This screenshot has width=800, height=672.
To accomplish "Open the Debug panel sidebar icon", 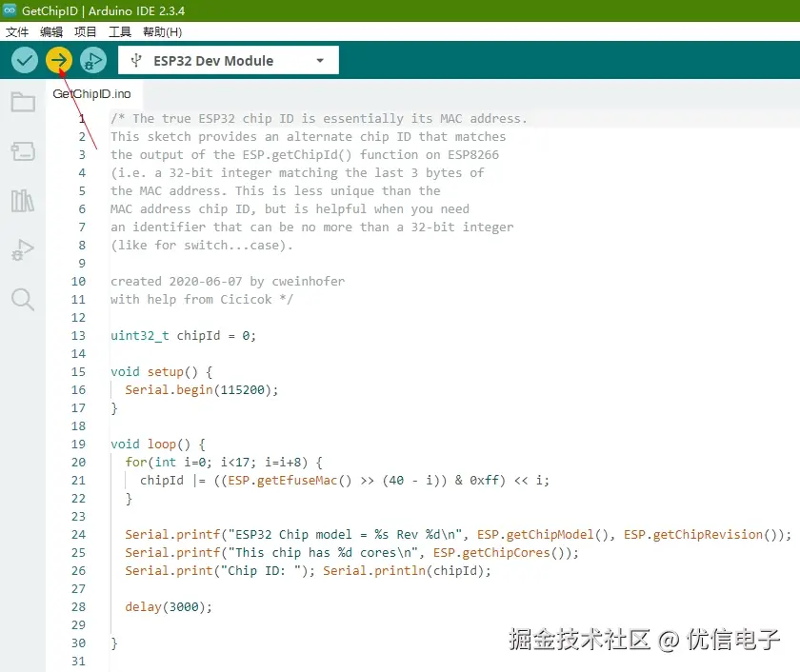I will click(x=23, y=249).
